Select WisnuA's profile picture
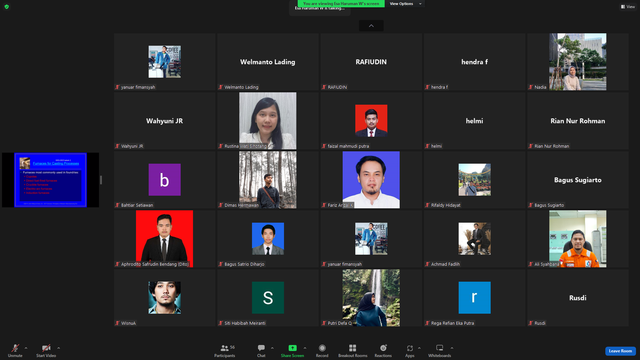The height and width of the screenshot is (360, 640). 164,298
